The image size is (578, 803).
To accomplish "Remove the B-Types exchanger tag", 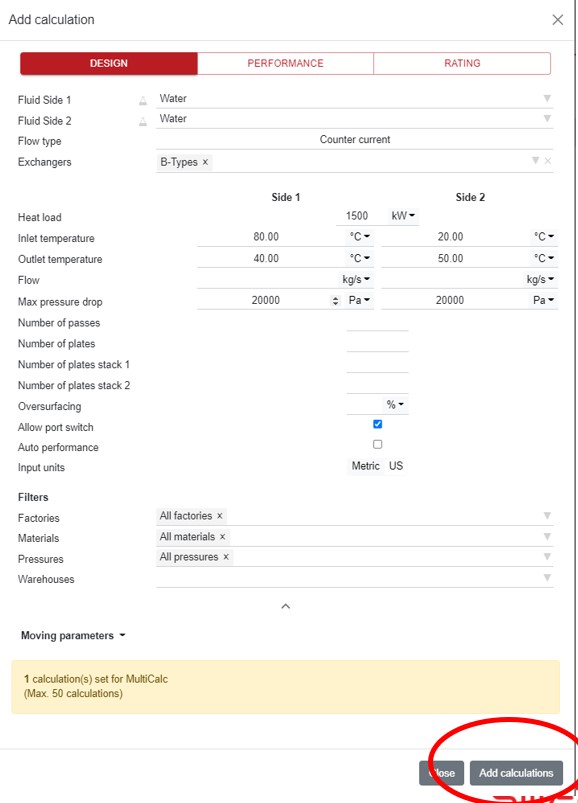I will click(207, 162).
